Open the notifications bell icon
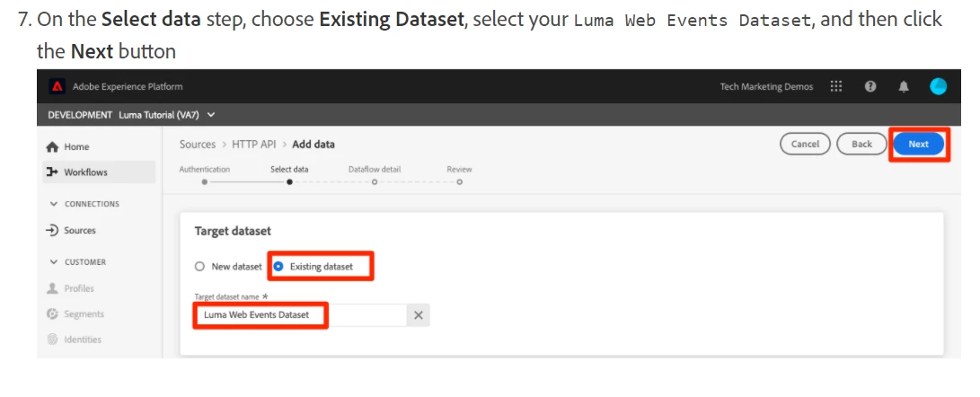This screenshot has width=980, height=397. click(x=904, y=86)
